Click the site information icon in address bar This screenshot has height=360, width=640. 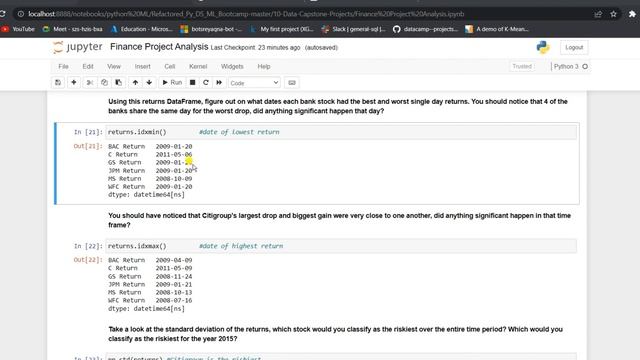[x=21, y=14]
